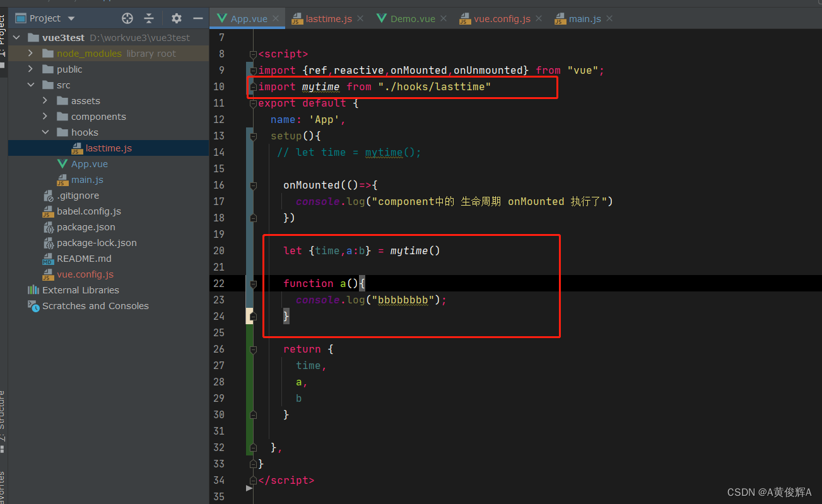Fold the imports at line 9

[253, 71]
